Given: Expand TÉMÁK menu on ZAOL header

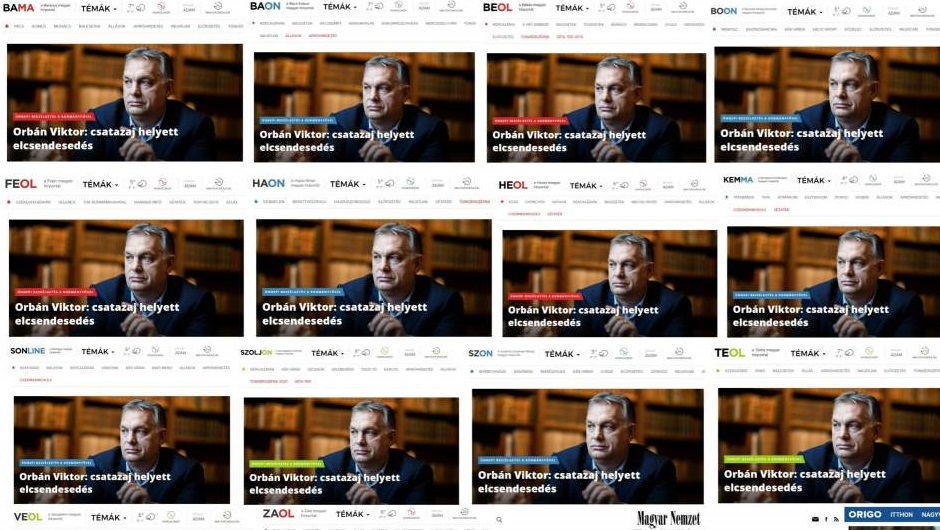Looking at the screenshot, I should [353, 514].
